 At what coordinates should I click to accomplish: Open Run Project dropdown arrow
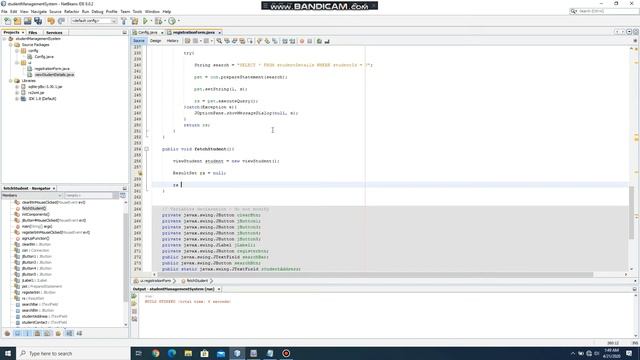click(151, 21)
